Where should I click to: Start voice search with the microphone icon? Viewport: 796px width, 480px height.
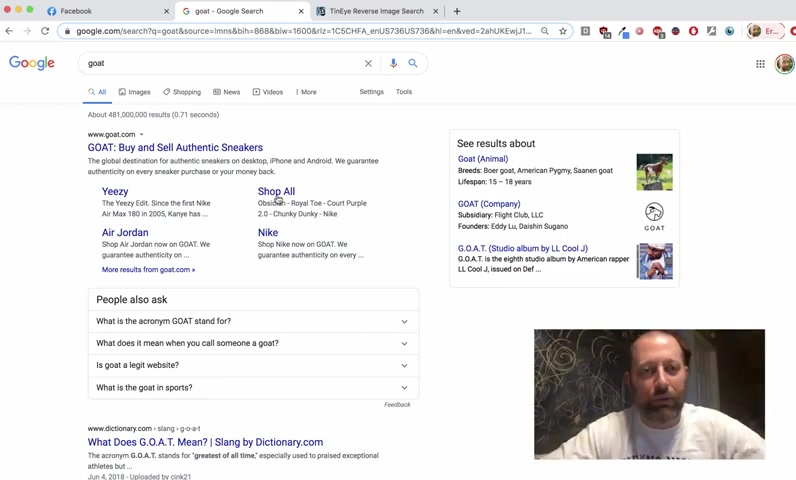[x=393, y=63]
